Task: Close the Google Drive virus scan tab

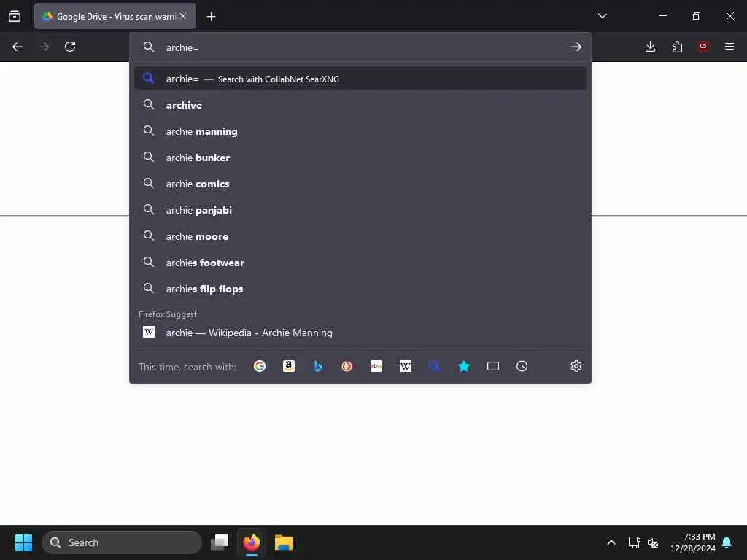Action: point(183,16)
